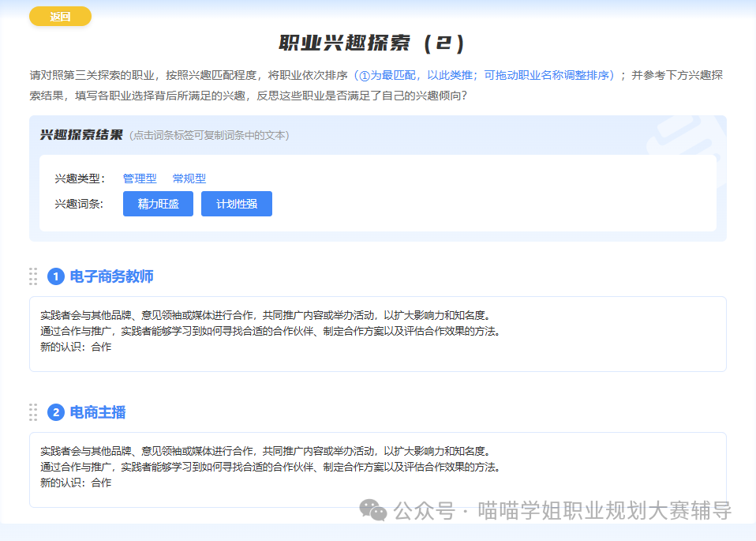Grab drag handle beside 电商主播
This screenshot has width=756, height=541.
pos(33,412)
